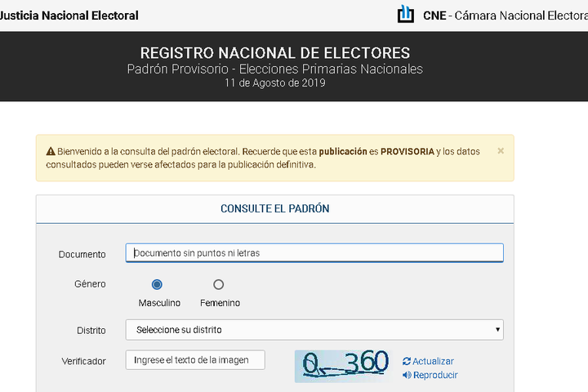Open the Seleccione su distrito dropdown
588x392 pixels.
pyautogui.click(x=314, y=330)
